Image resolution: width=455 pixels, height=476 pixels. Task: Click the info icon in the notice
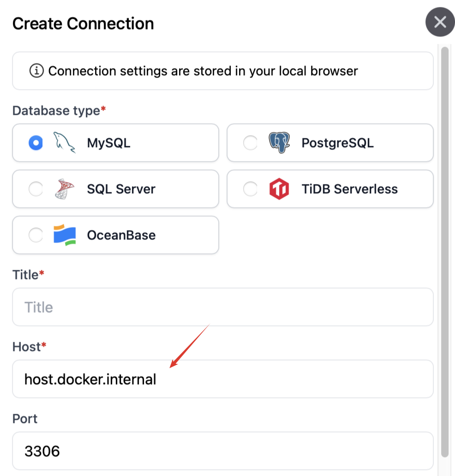[x=36, y=71]
